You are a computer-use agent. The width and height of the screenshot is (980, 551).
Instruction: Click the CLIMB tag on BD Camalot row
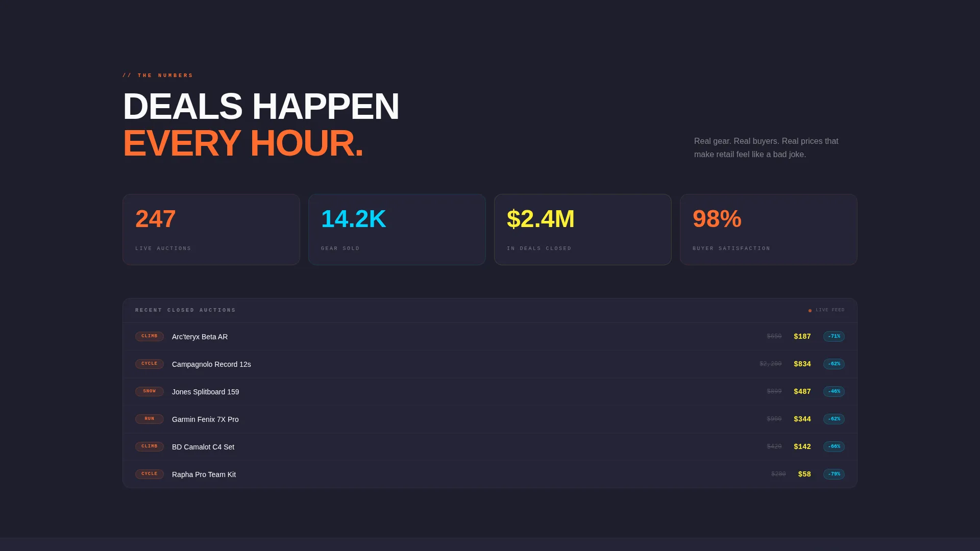tap(150, 446)
